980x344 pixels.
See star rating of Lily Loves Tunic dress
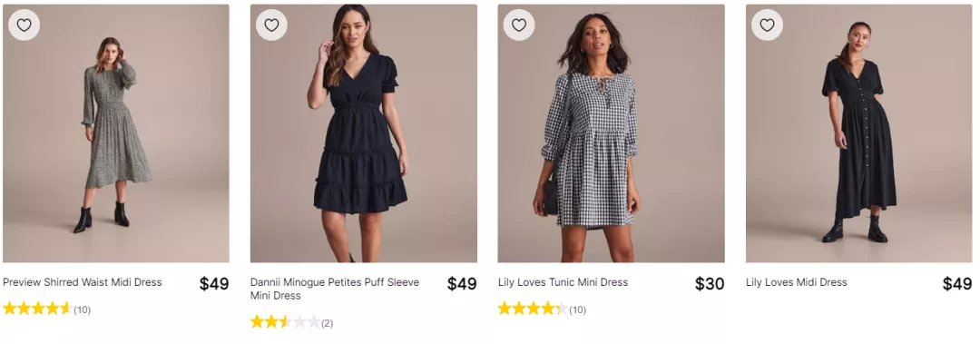click(533, 309)
